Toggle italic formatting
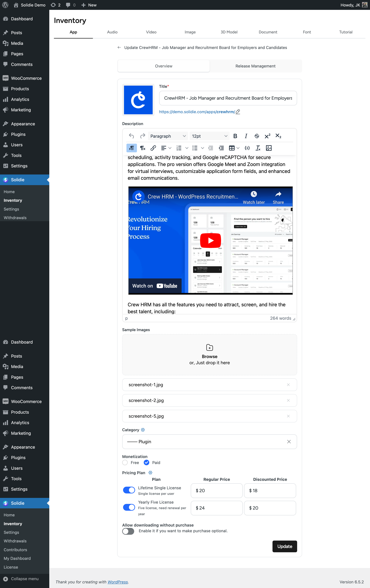The image size is (370, 588). click(246, 136)
